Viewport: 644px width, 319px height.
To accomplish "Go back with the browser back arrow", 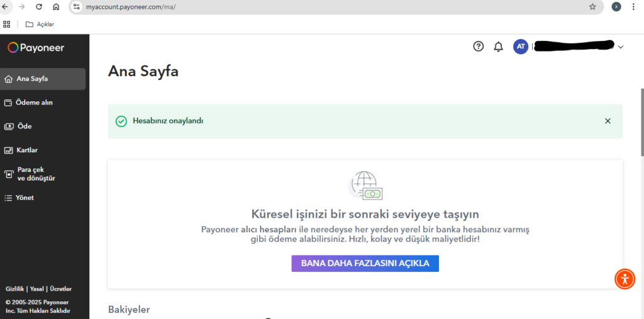I will coord(4,6).
